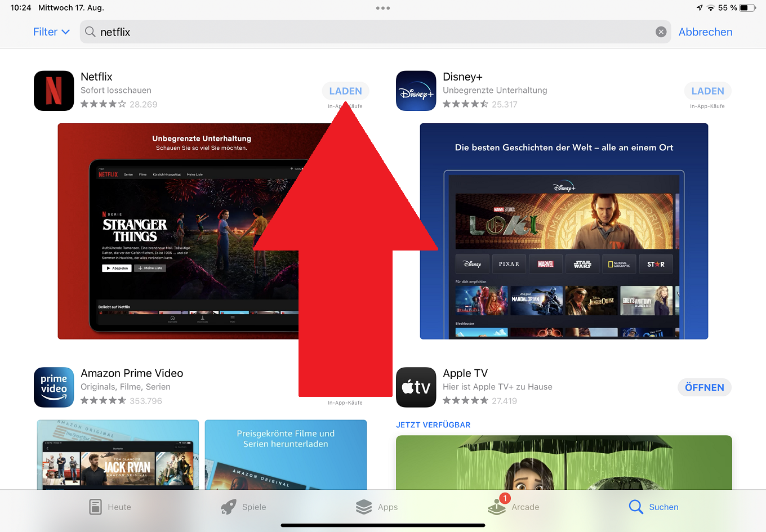Screen dimensions: 766x532
Task: Open the Netflix app title
Action: 96,77
